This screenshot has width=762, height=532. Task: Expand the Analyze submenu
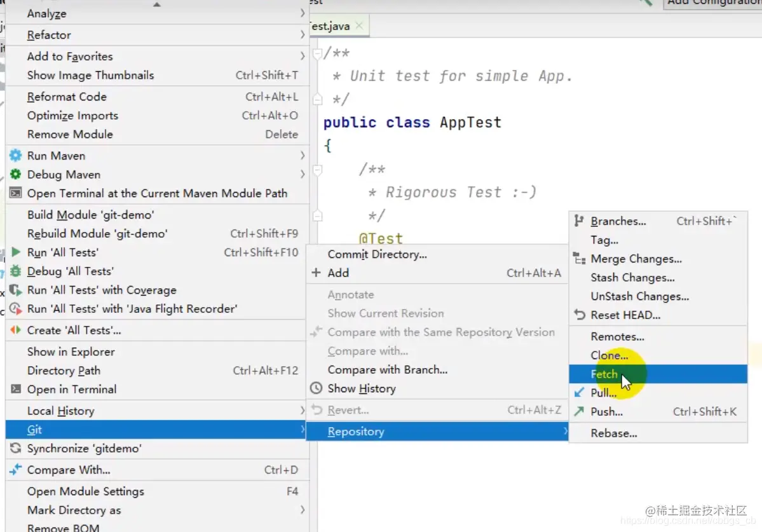[x=303, y=13]
